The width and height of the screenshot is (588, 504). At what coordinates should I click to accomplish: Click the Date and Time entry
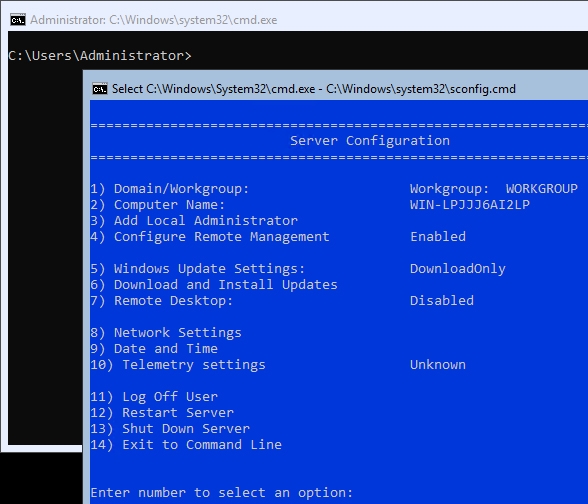pos(154,349)
